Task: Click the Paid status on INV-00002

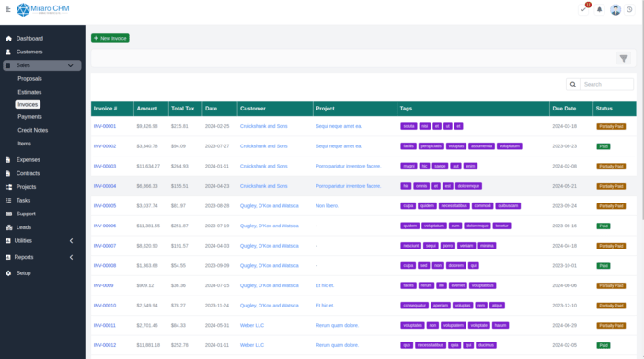Action: tap(604, 146)
